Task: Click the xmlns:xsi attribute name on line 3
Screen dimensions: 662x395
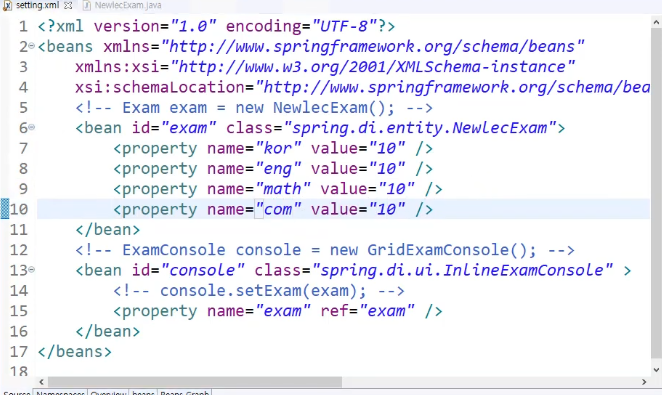Action: pyautogui.click(x=117, y=67)
